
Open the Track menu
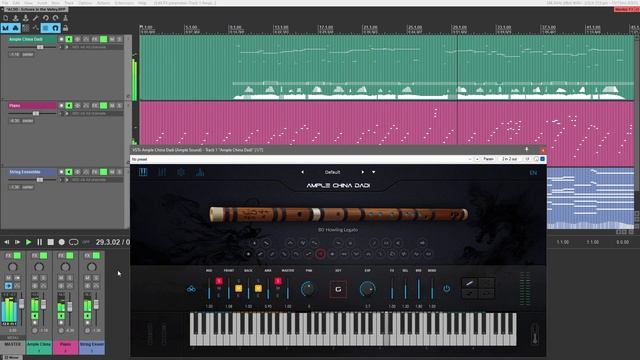coord(69,2)
